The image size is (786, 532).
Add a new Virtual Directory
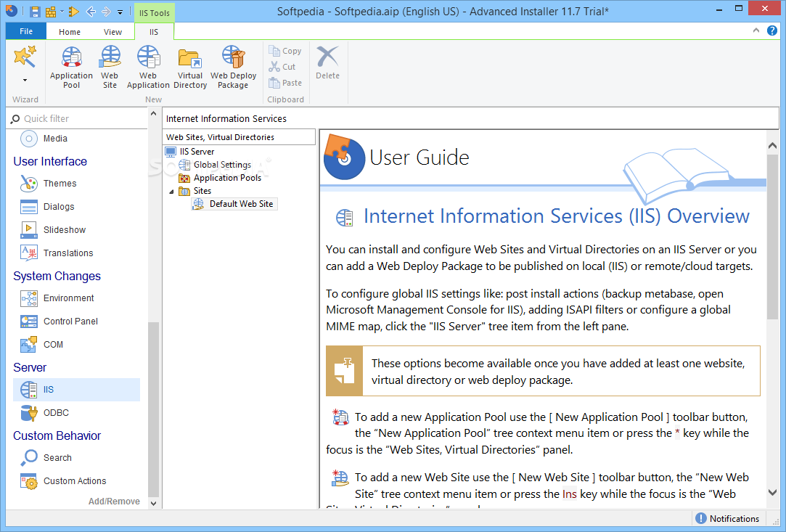(190, 67)
